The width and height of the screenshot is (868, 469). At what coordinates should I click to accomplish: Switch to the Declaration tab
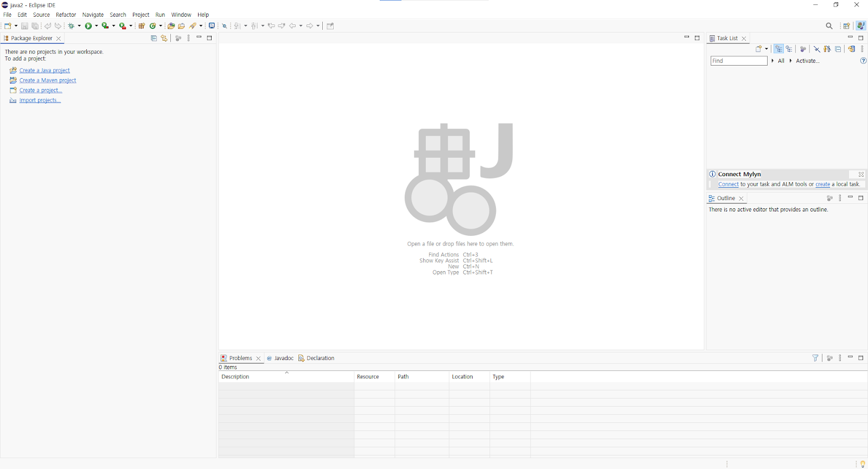pos(316,358)
